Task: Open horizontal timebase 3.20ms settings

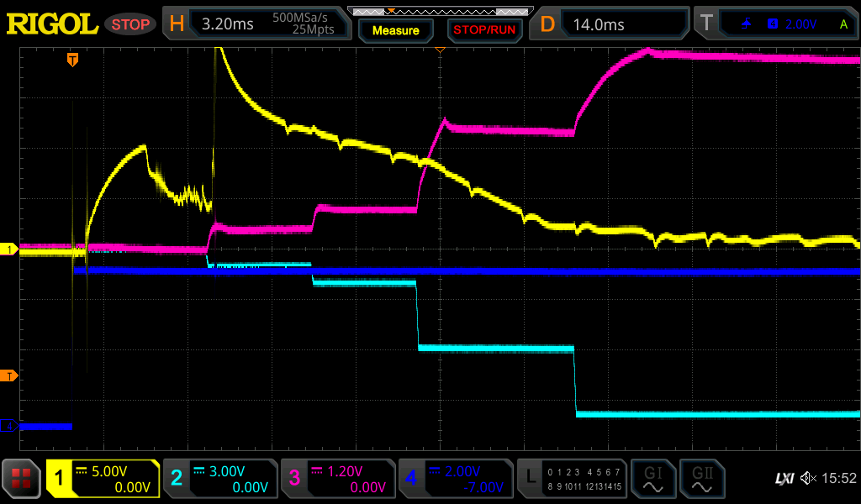Action: (x=256, y=24)
